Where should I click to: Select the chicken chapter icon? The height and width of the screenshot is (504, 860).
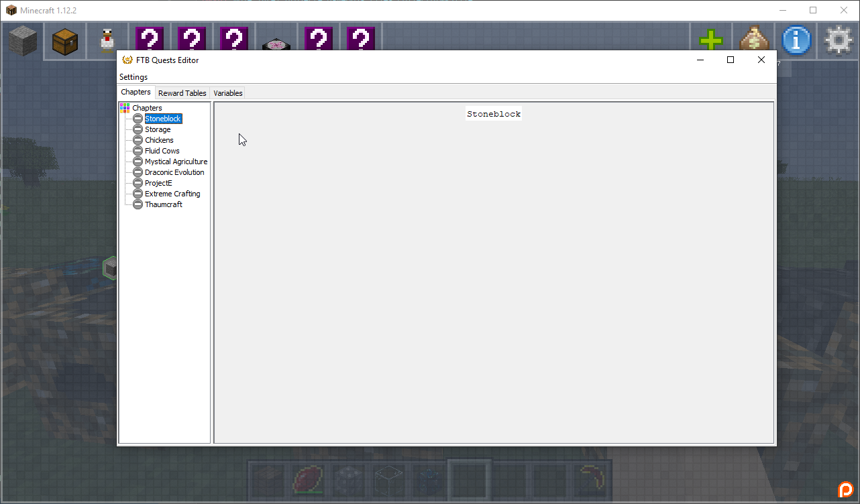click(107, 42)
